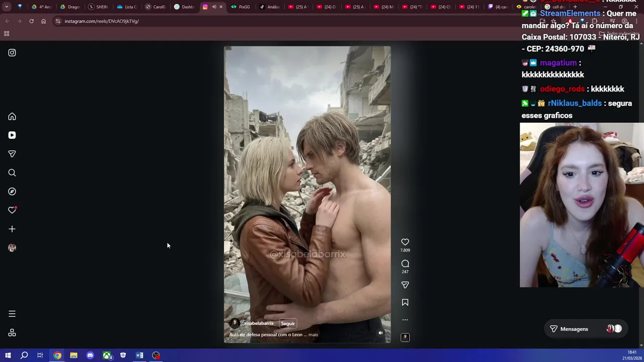
Task: Open Chrome apps grid in bookmarks bar
Action: point(7,34)
